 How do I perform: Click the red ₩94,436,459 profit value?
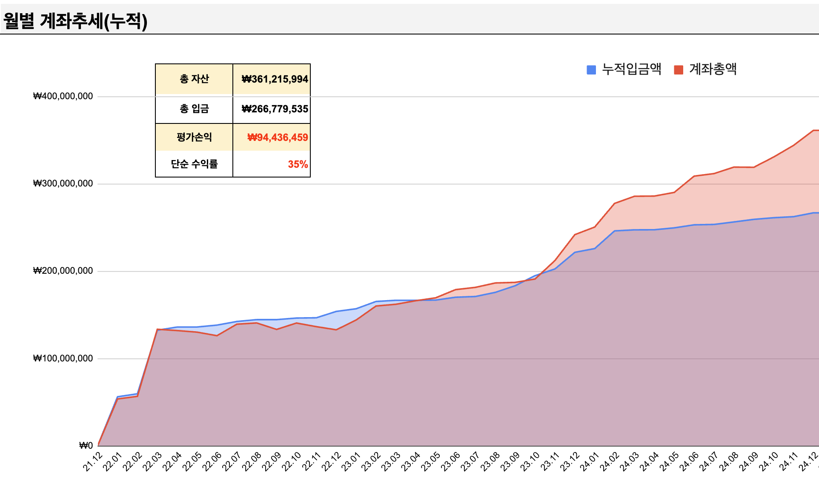(278, 137)
